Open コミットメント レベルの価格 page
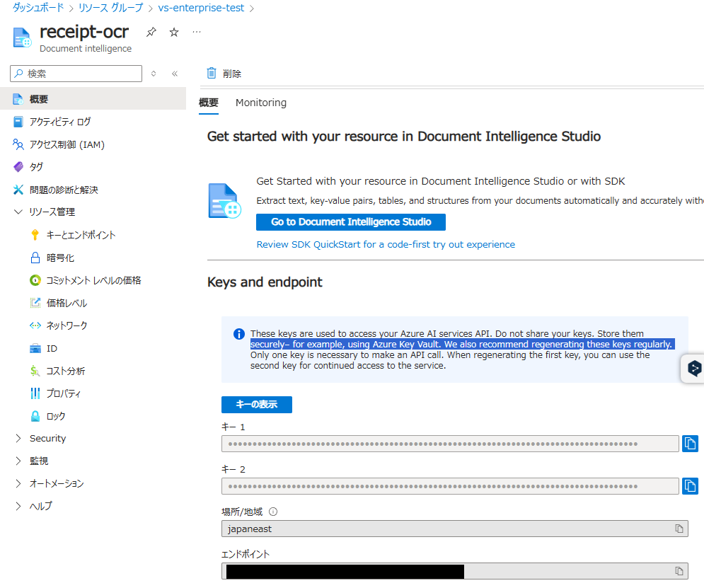 coord(93,280)
